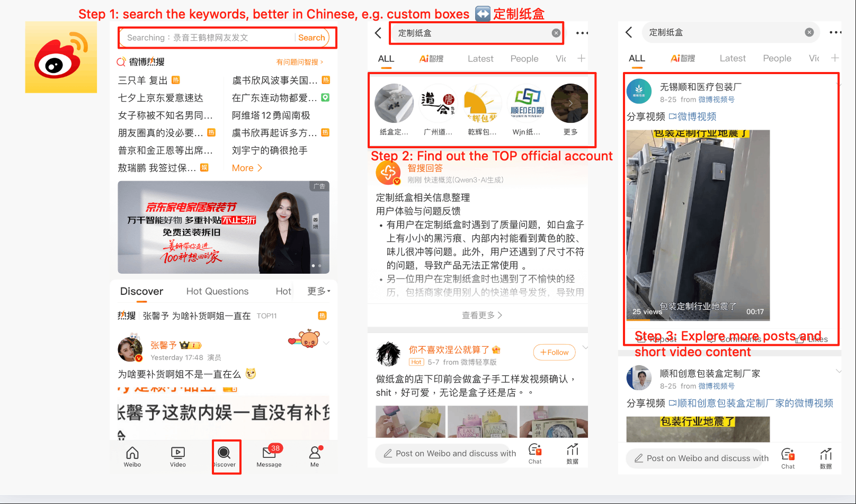The image size is (856, 504).
Task: Clear the right screen search field
Action: coord(809,32)
